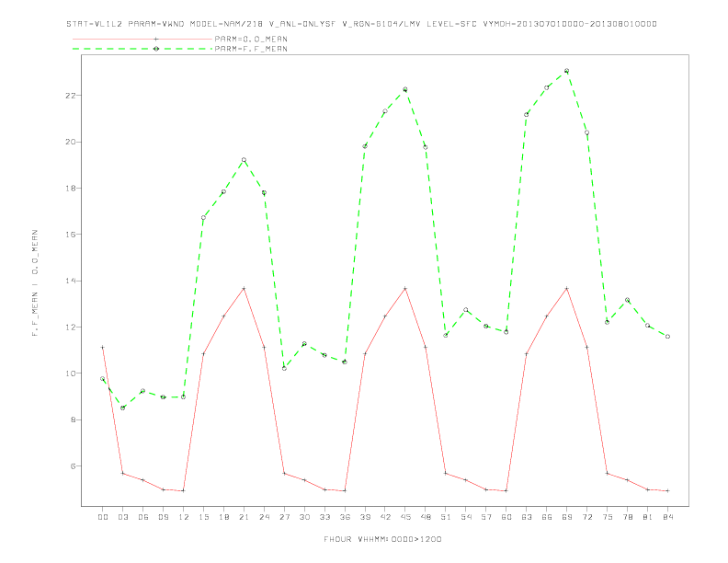Click the x-axis tick label 69
Viewport: 728px width, 563px height.
[x=567, y=517]
